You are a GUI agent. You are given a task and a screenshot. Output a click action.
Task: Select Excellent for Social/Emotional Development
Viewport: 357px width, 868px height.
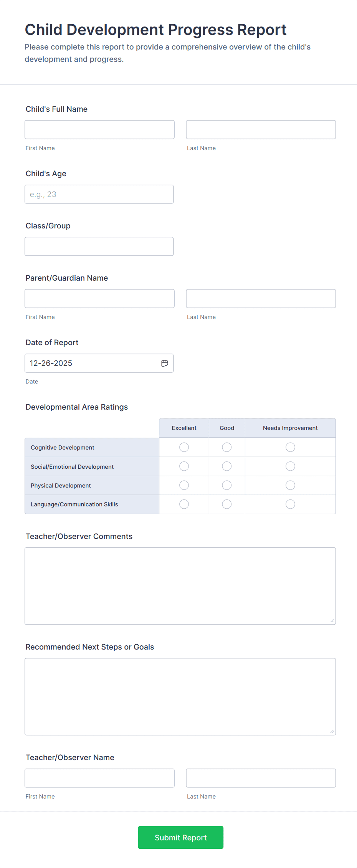[184, 466]
